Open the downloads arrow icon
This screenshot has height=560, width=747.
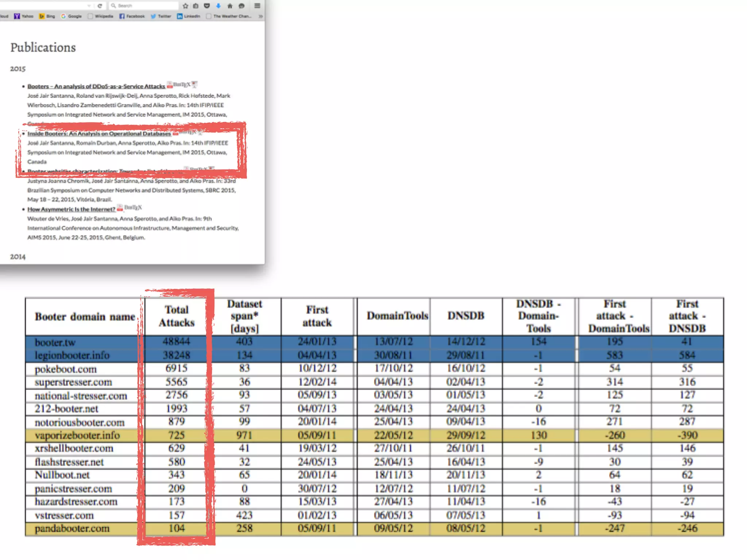[x=218, y=5]
